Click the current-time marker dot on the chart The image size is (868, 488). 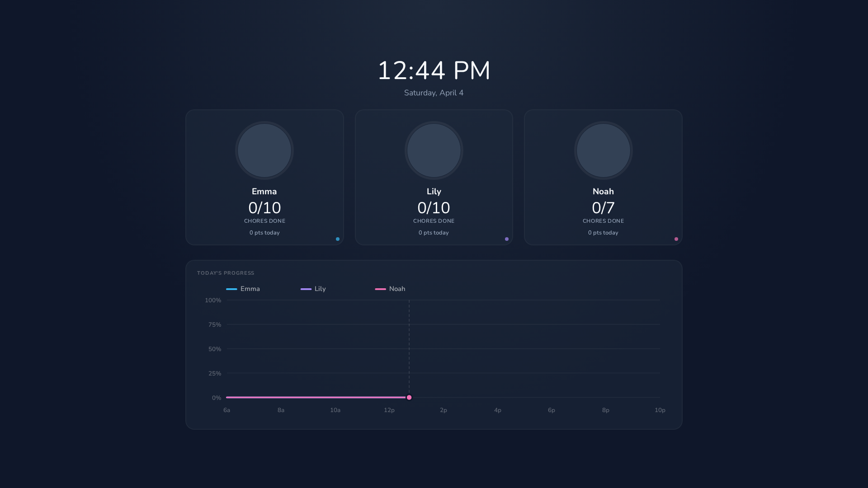pyautogui.click(x=409, y=398)
